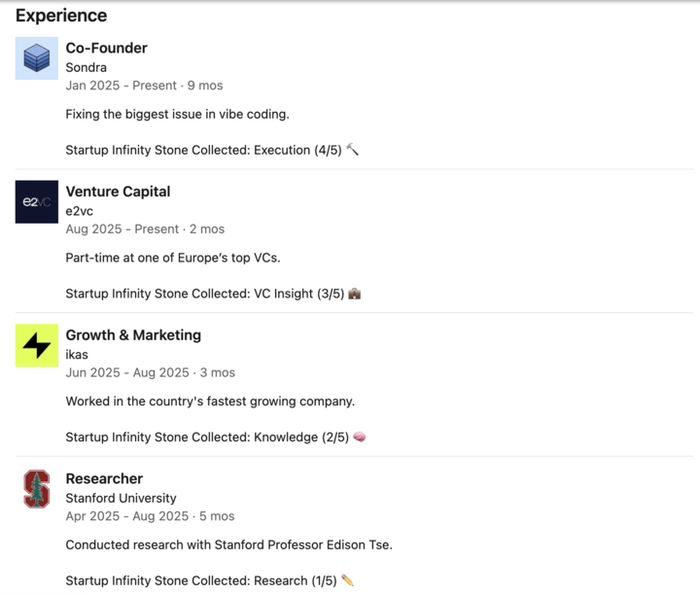Click the Sondra company name
700x594 pixels.
[87, 67]
